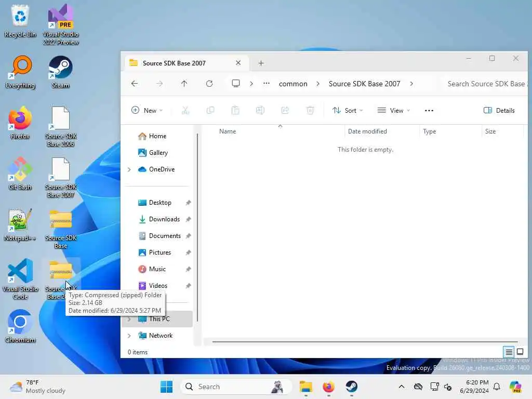
Task: Close the Source SDK Base 2007 tab
Action: click(238, 63)
